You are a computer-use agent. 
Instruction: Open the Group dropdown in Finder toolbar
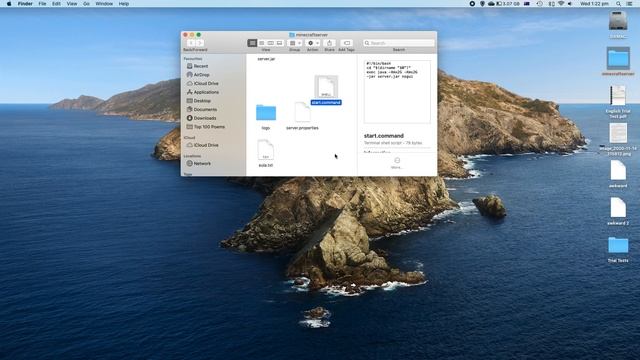[x=295, y=43]
